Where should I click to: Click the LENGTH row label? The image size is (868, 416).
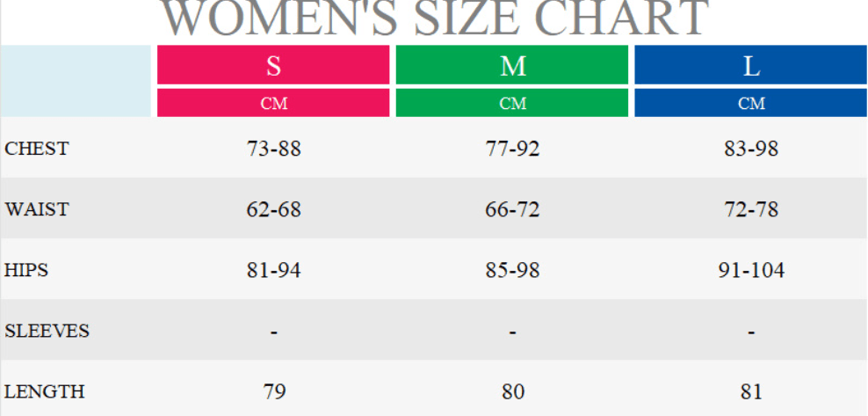(x=44, y=392)
